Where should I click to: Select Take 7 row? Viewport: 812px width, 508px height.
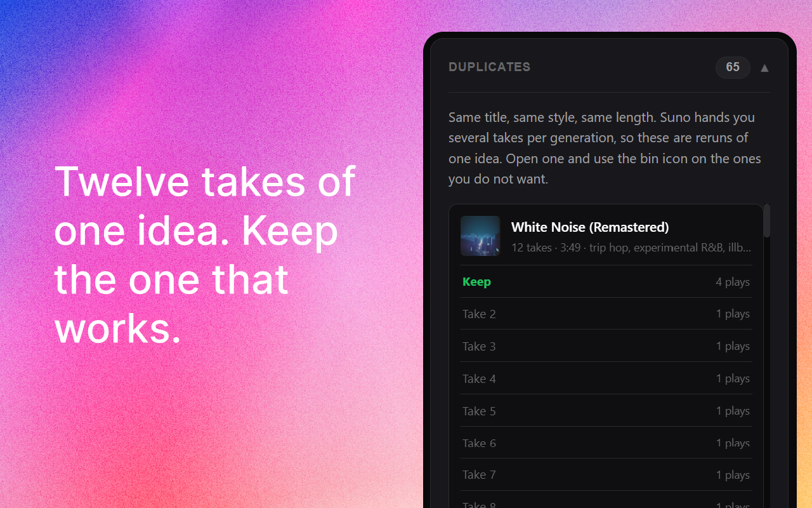click(x=606, y=474)
